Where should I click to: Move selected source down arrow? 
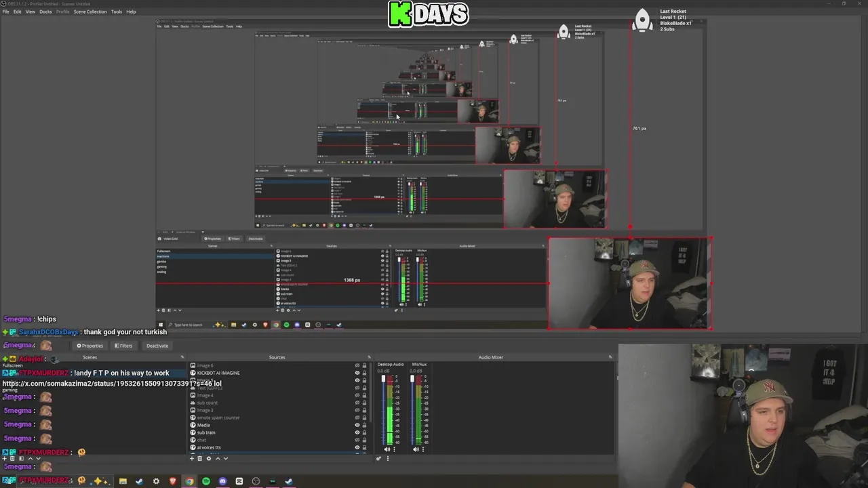(x=226, y=458)
